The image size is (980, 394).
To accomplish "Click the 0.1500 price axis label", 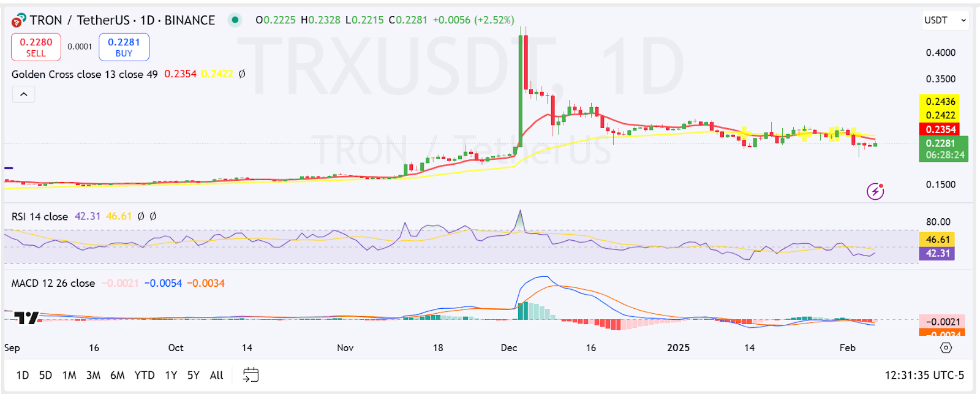I will 941,184.
